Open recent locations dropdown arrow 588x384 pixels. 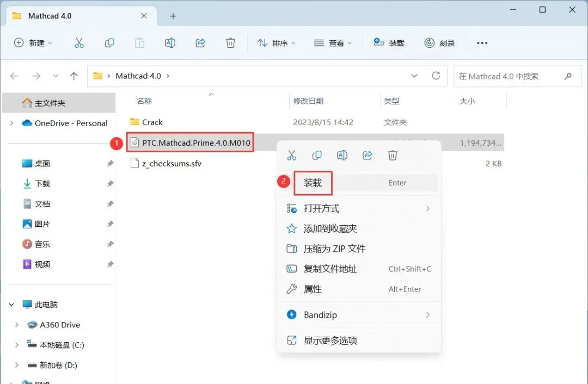pyautogui.click(x=56, y=76)
